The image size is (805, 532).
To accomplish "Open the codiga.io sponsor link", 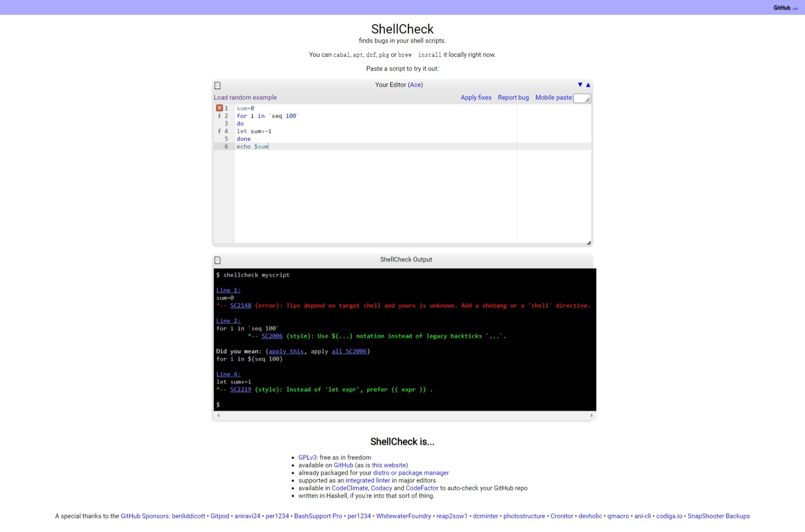I will (669, 516).
